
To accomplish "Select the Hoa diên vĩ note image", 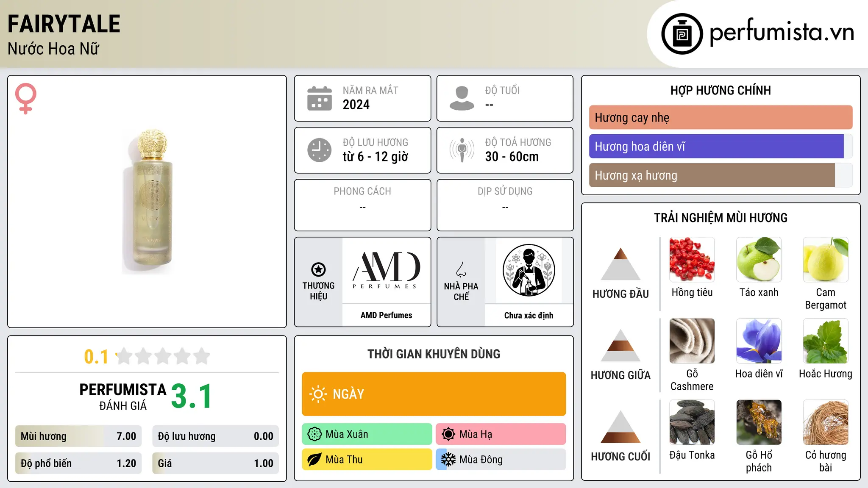I will pyautogui.click(x=759, y=341).
